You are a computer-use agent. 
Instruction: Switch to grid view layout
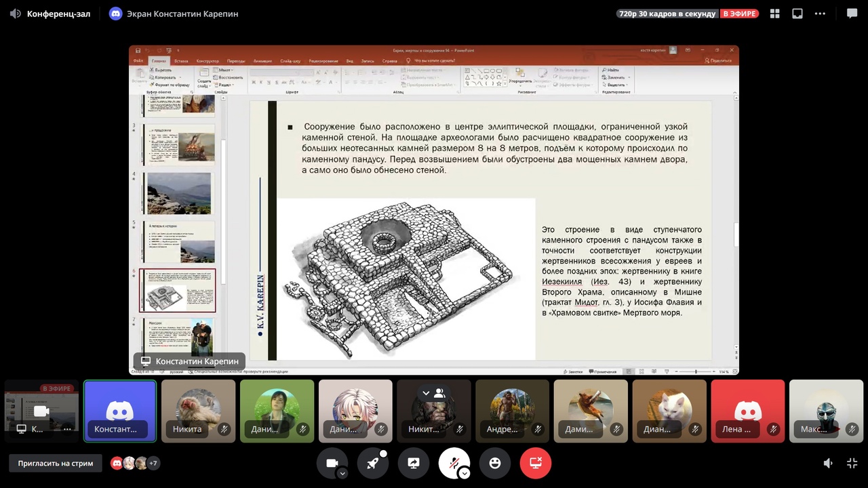point(775,14)
